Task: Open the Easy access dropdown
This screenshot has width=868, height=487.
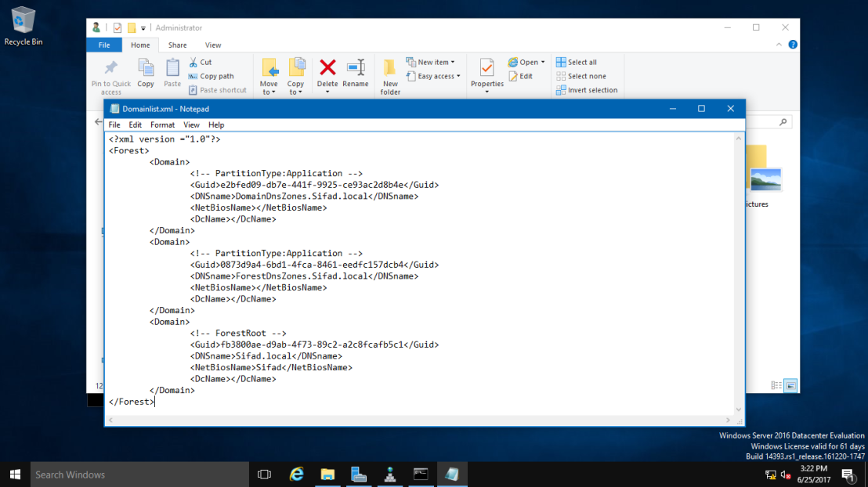Action: [x=433, y=77]
